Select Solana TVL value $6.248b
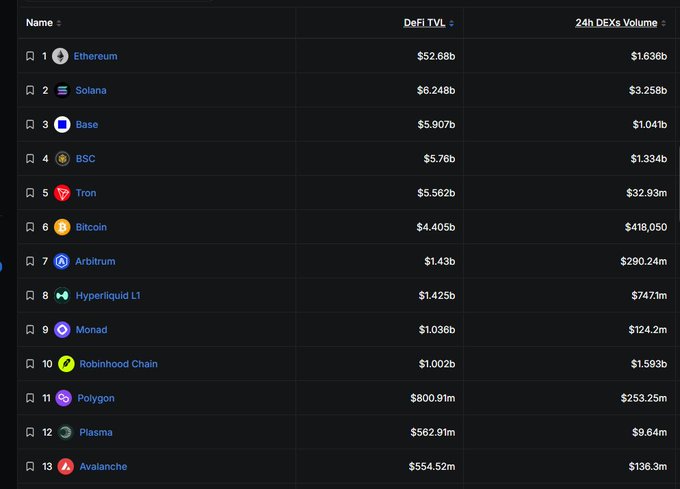Image resolution: width=680 pixels, height=489 pixels. click(436, 90)
